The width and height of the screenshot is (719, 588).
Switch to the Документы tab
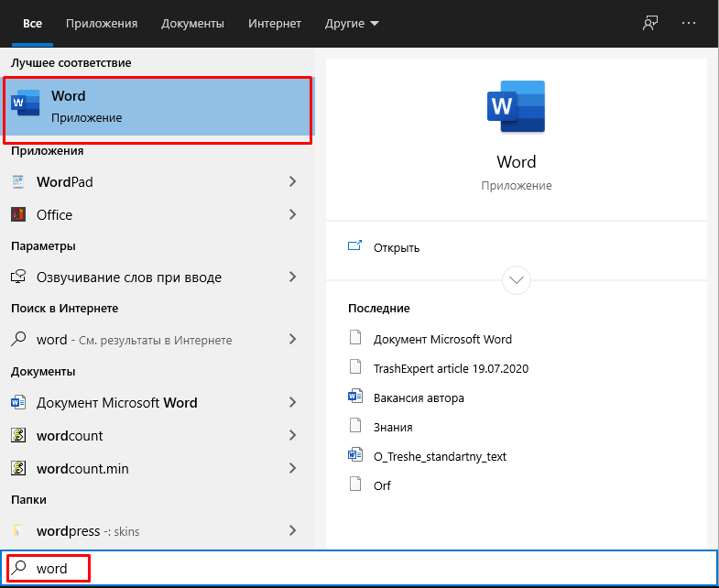(x=192, y=24)
